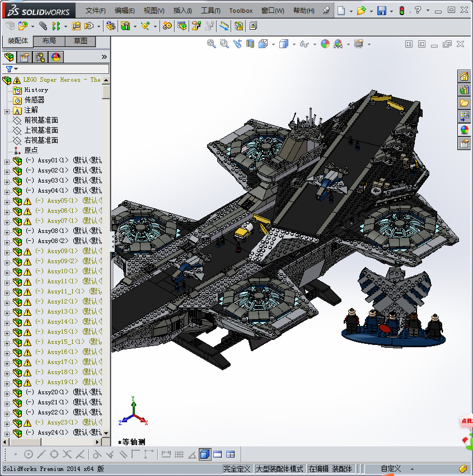Screen dimensions: 473x476
Task: Open the DisplayManager color ball tab
Action: click(56, 57)
